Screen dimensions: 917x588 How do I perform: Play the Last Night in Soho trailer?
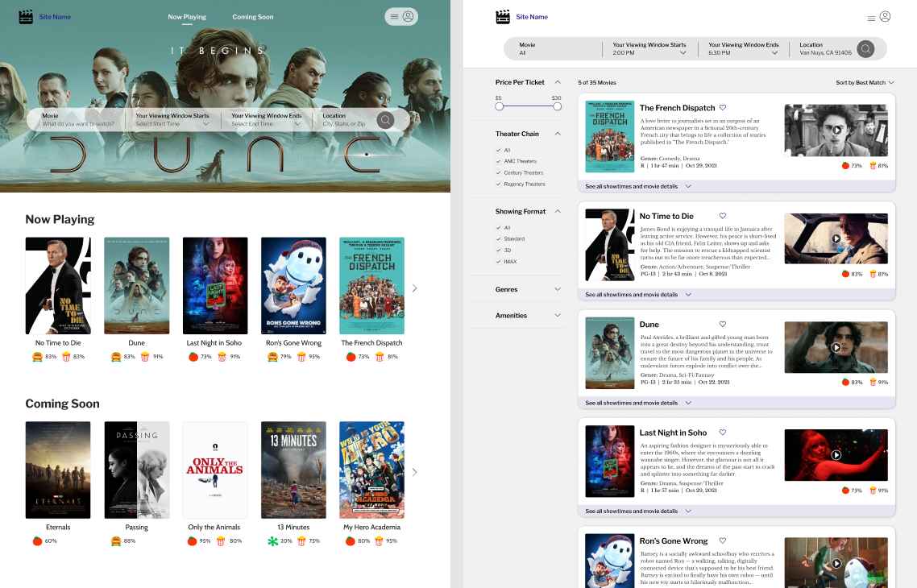tap(836, 455)
